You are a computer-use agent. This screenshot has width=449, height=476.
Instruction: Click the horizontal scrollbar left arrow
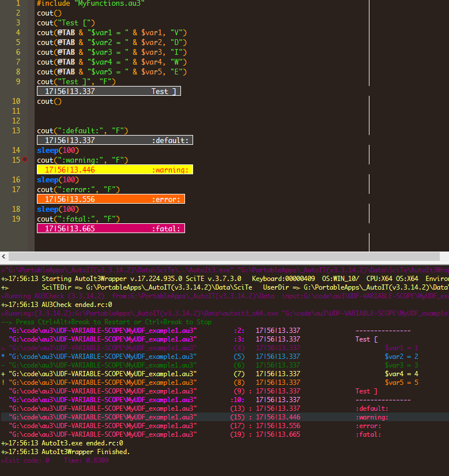click(3, 257)
